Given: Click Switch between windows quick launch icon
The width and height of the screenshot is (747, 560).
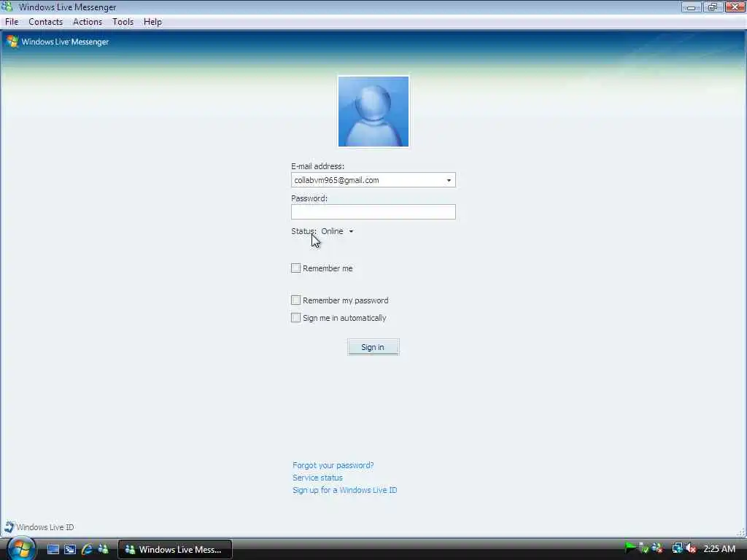Looking at the screenshot, I should coord(70,549).
